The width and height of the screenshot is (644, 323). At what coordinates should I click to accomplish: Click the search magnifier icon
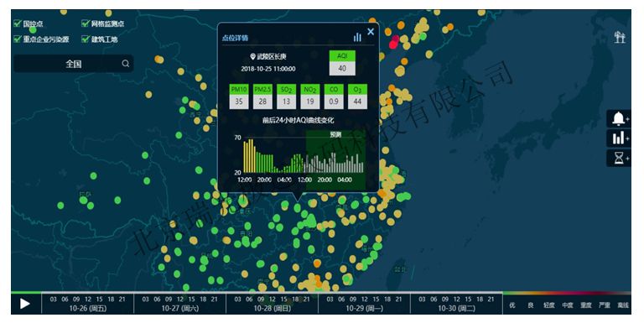click(x=126, y=63)
